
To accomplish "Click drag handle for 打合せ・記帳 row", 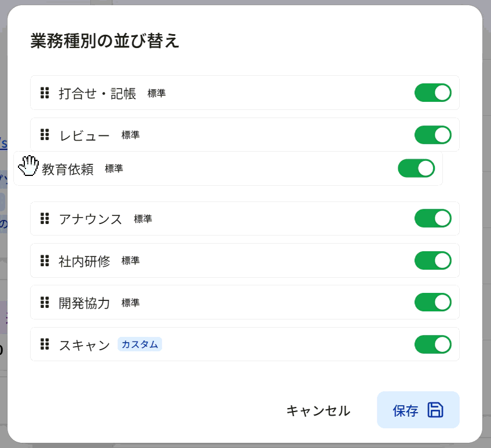I will 45,93.
